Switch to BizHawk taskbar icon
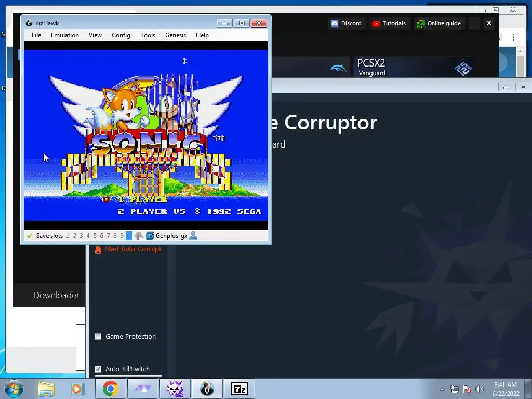This screenshot has height=399, width=532. point(207,389)
